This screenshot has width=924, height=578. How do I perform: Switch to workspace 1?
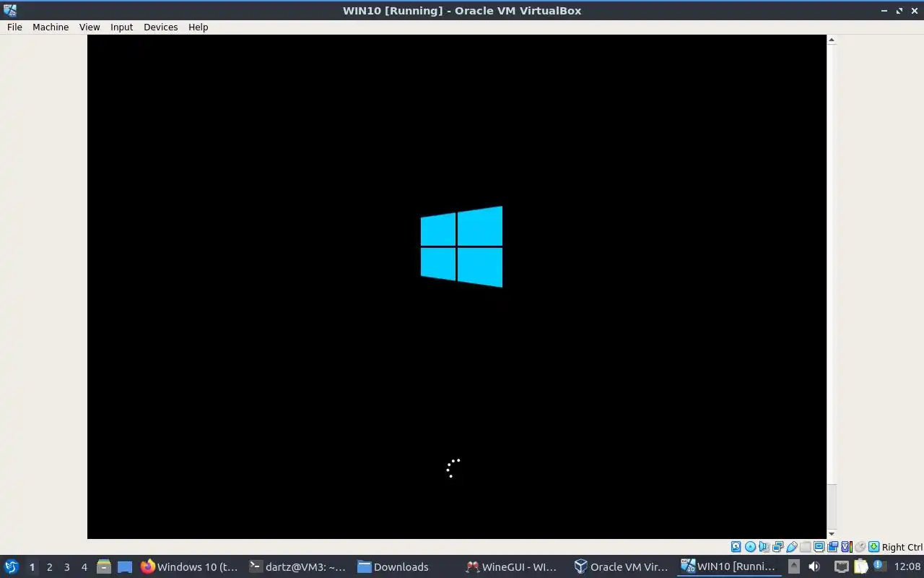tap(32, 566)
